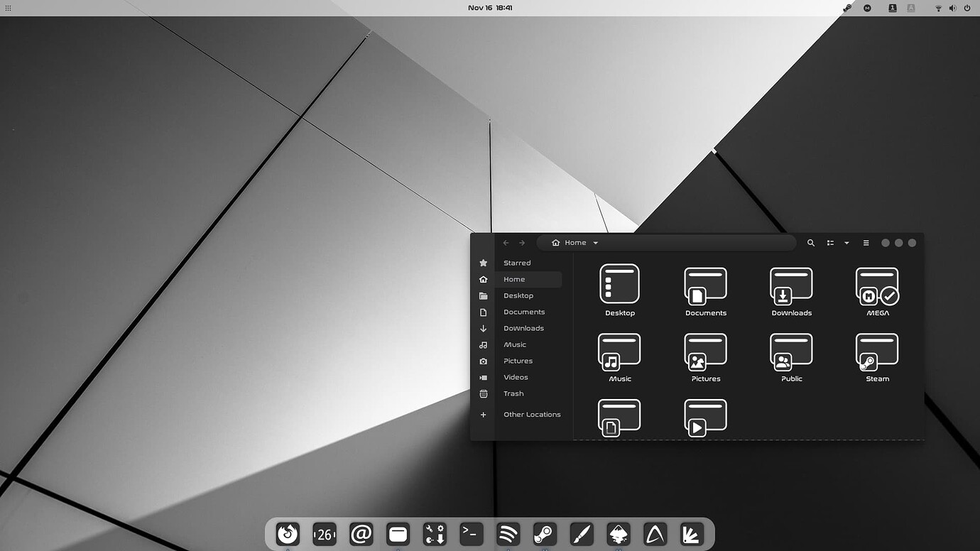Expand the Home path bar dropdown

(595, 242)
